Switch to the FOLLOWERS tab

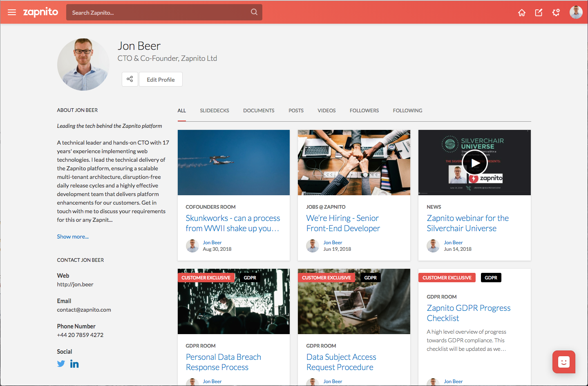point(364,110)
